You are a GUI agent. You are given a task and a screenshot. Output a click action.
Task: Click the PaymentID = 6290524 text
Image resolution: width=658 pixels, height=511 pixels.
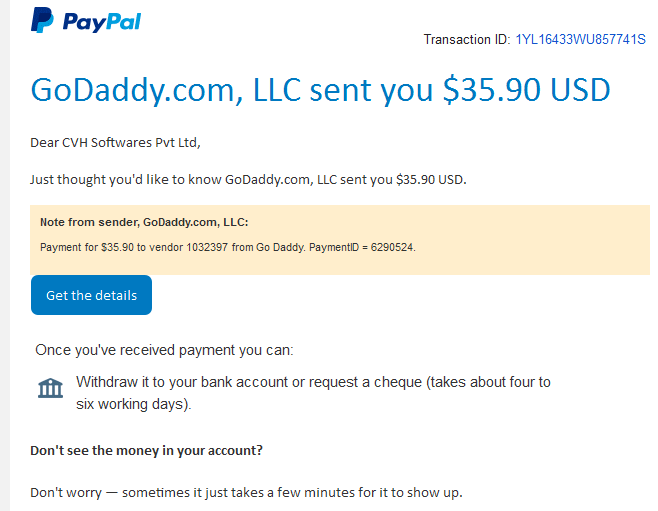pyautogui.click(x=362, y=247)
